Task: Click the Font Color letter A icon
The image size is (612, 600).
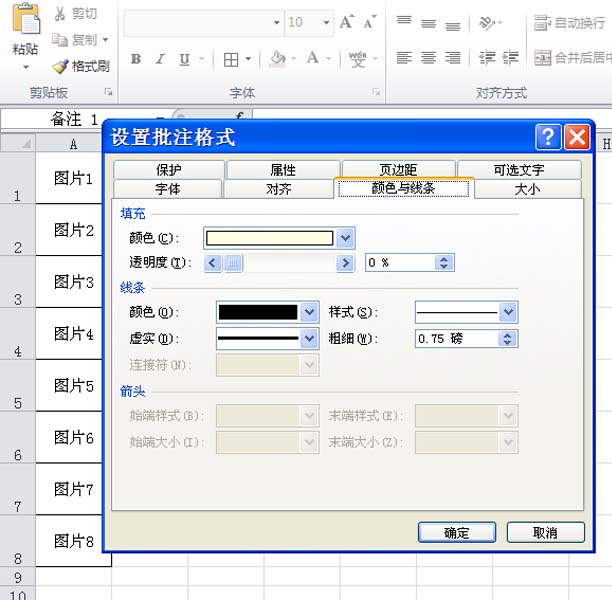Action: pyautogui.click(x=313, y=58)
